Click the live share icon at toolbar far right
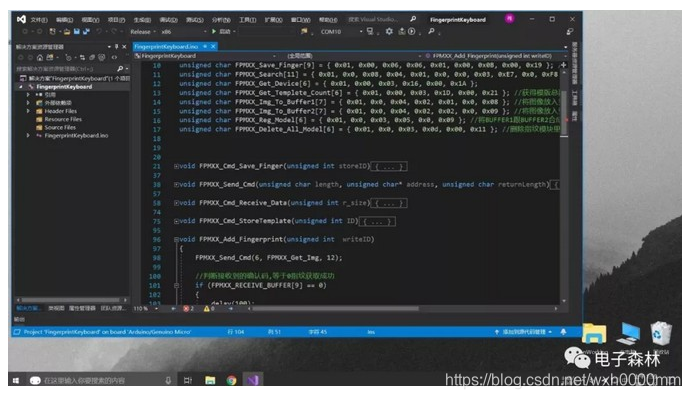This screenshot has width=691, height=399. [x=570, y=32]
